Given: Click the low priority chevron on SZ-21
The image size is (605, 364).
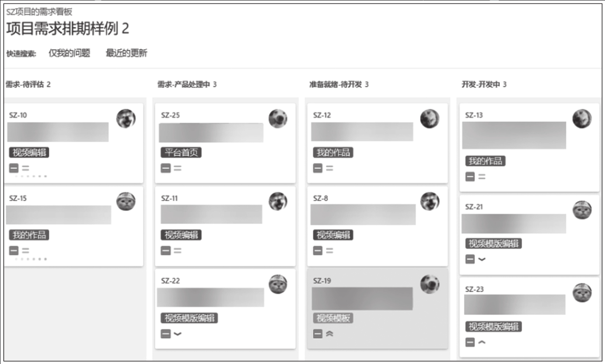Looking at the screenshot, I should (482, 259).
